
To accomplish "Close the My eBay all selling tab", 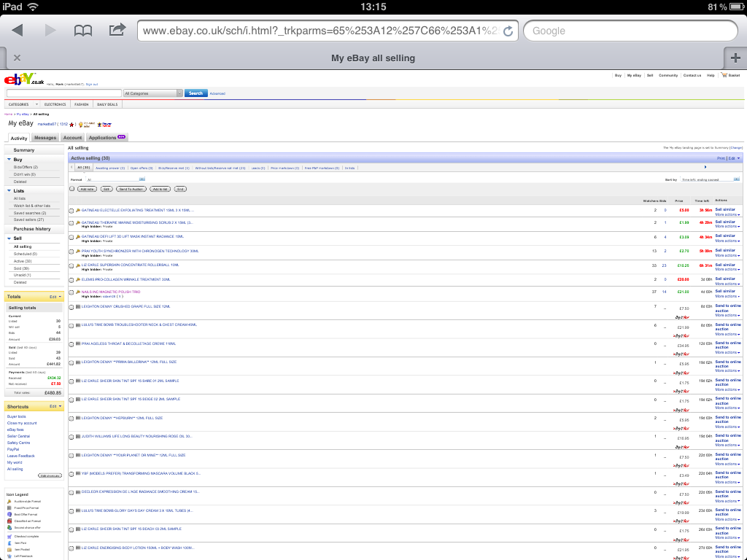I will point(18,58).
